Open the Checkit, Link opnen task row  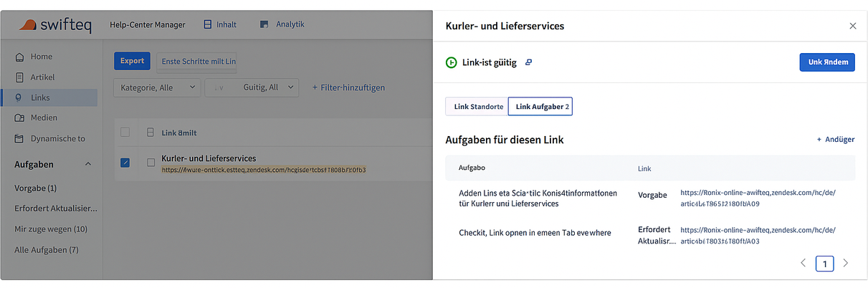[649, 236]
